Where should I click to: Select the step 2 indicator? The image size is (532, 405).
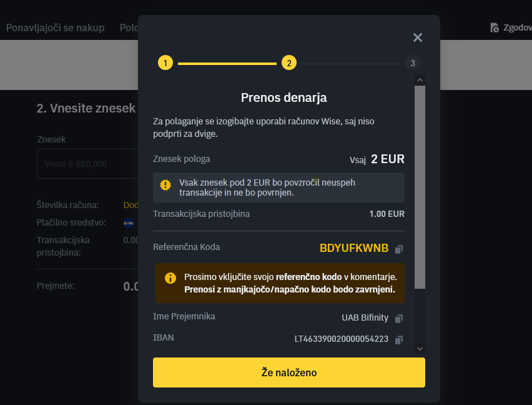point(289,62)
